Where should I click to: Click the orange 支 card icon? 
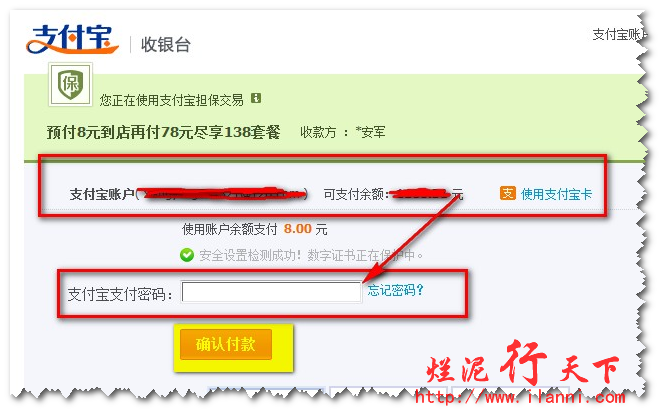508,193
